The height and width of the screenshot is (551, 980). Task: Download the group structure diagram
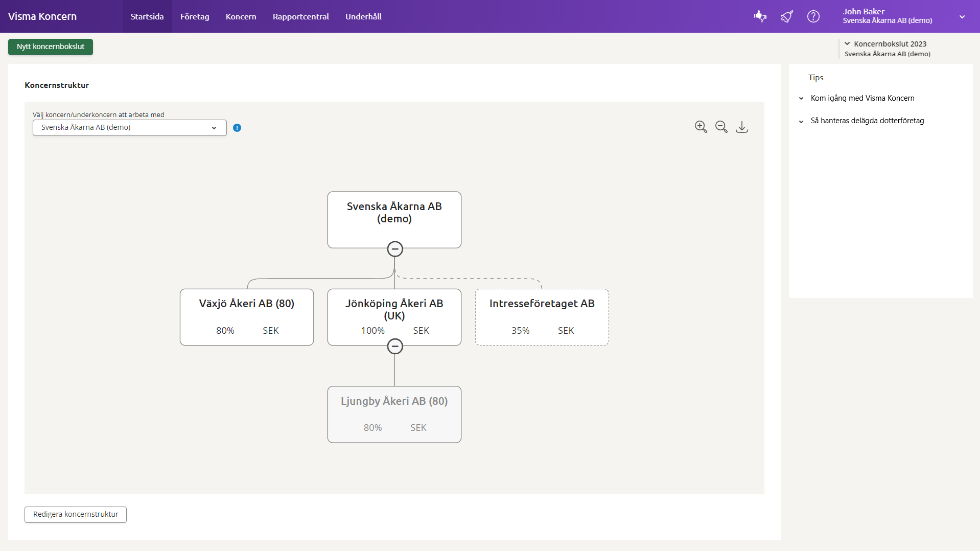742,127
